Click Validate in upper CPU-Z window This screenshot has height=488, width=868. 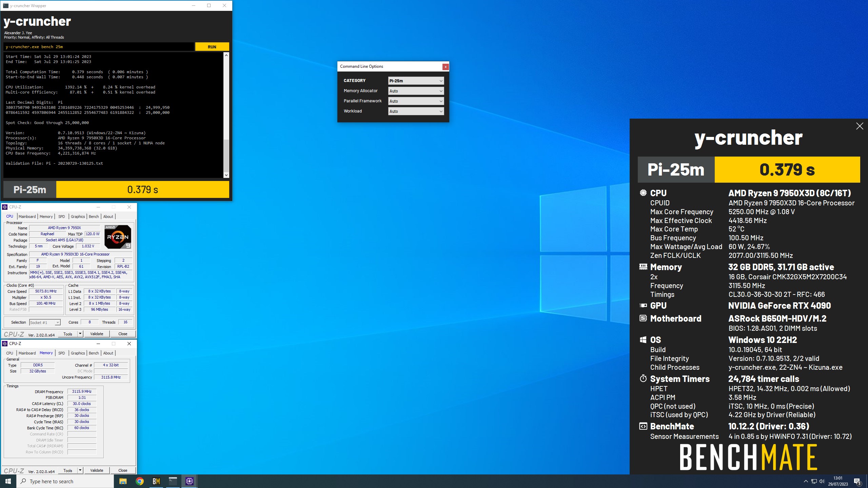97,334
